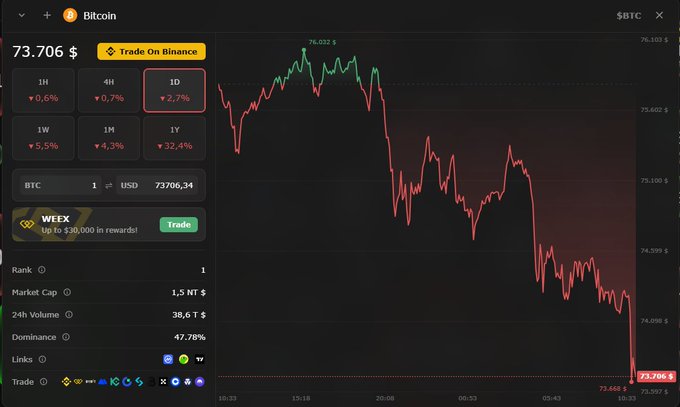
Task: Click the WEEX logo in the banner
Action: (27, 224)
